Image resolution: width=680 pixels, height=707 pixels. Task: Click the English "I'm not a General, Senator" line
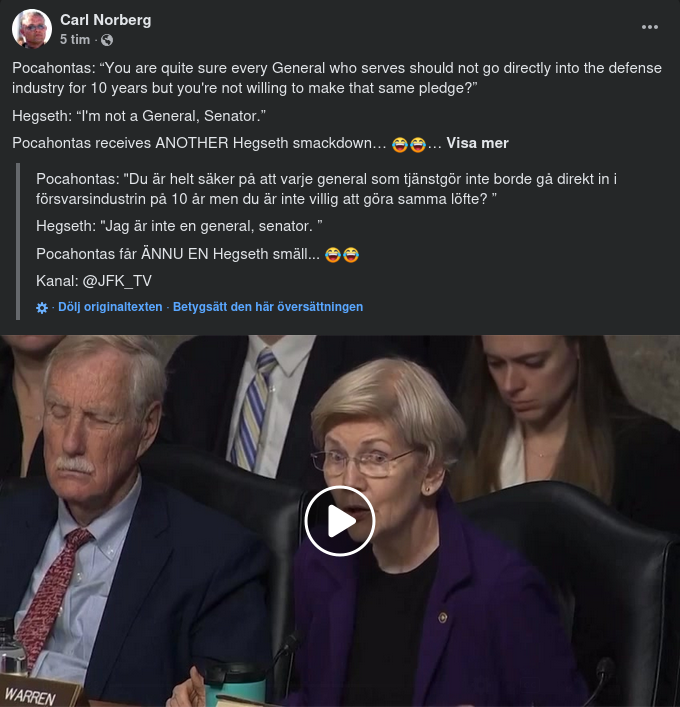[x=139, y=116]
